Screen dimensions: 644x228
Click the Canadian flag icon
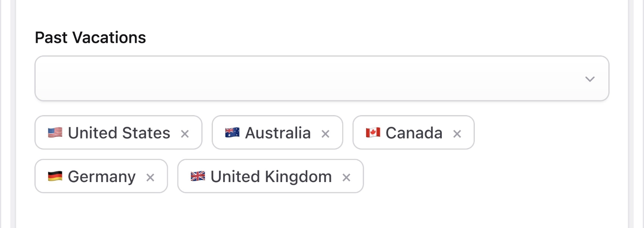(x=373, y=133)
